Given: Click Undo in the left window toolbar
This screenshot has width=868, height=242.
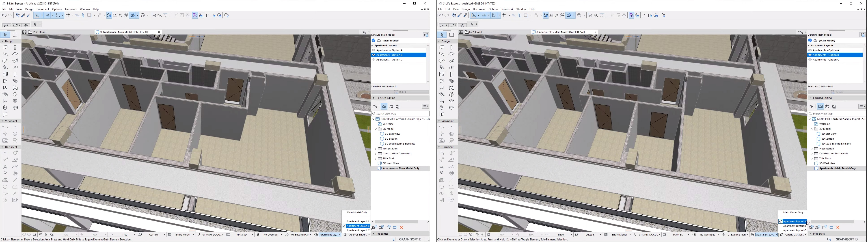Looking at the screenshot, I should click(x=4, y=15).
